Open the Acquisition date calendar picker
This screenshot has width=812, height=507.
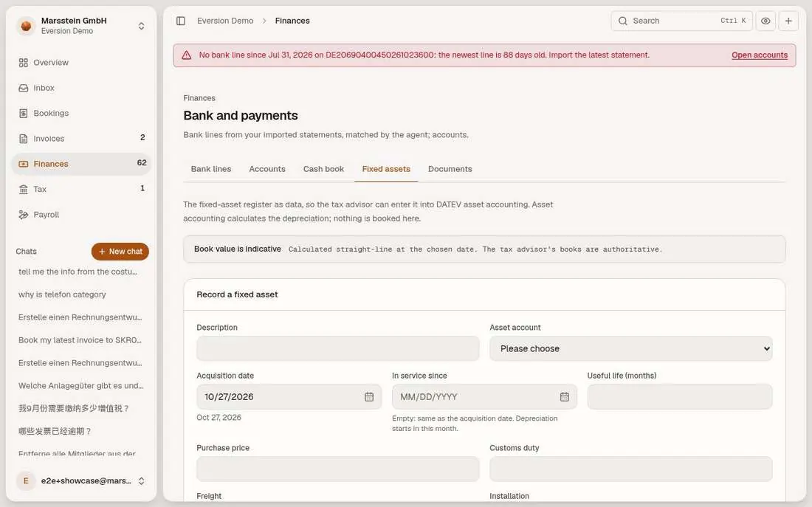368,397
